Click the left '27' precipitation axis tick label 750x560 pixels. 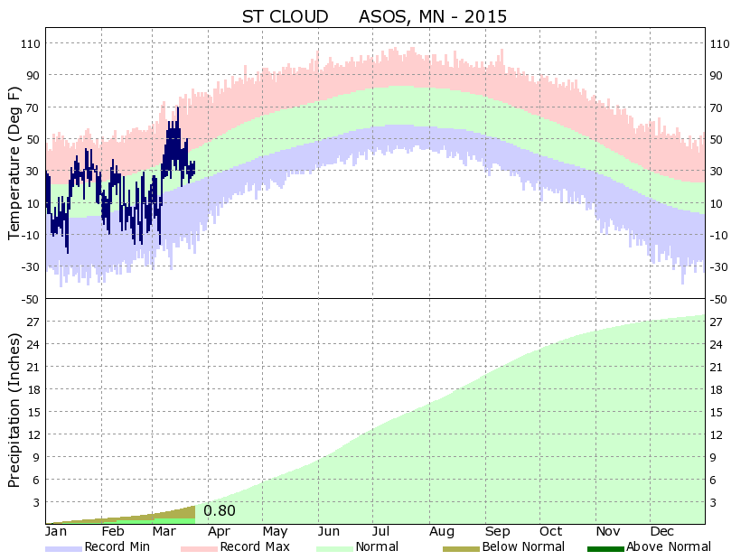click(33, 322)
